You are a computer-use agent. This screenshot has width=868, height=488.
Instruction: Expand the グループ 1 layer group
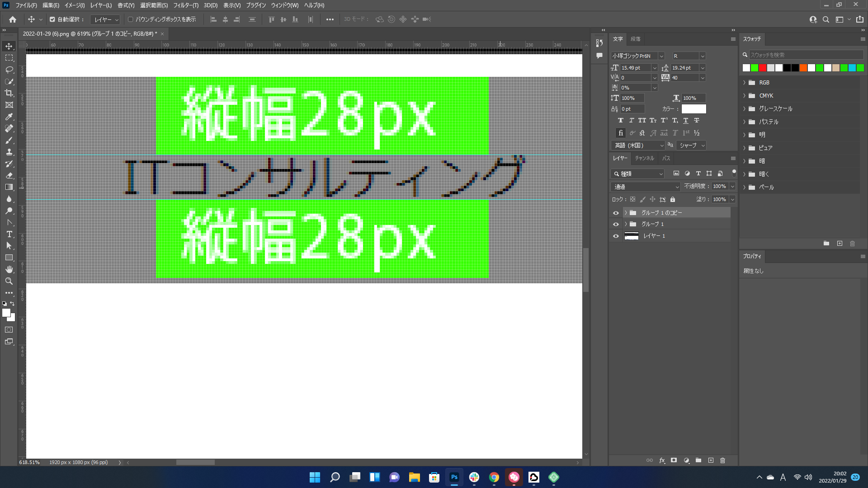tap(626, 224)
